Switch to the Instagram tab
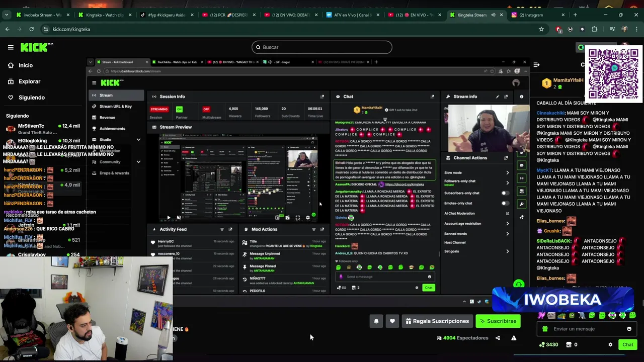The image size is (644, 362). coord(538,15)
